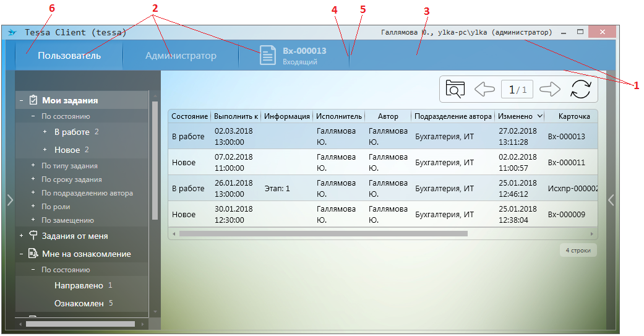Refresh the task list view
Image resolution: width=644 pixels, height=336 pixels.
pyautogui.click(x=581, y=90)
